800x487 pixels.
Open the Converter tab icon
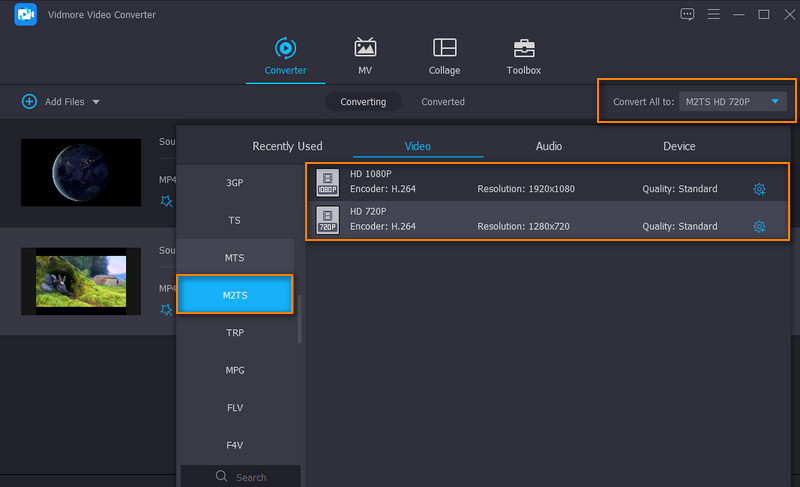click(x=285, y=48)
